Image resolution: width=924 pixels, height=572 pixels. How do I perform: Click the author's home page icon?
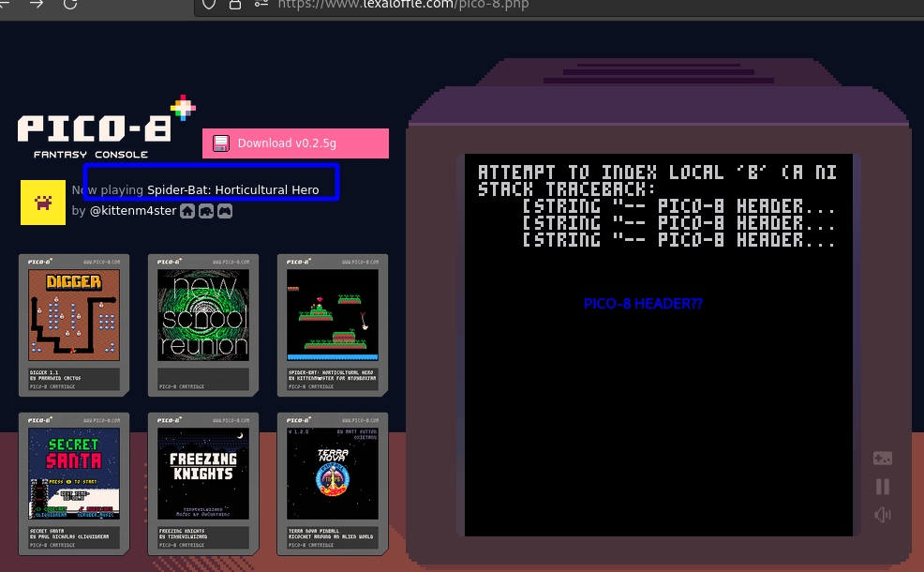[187, 211]
